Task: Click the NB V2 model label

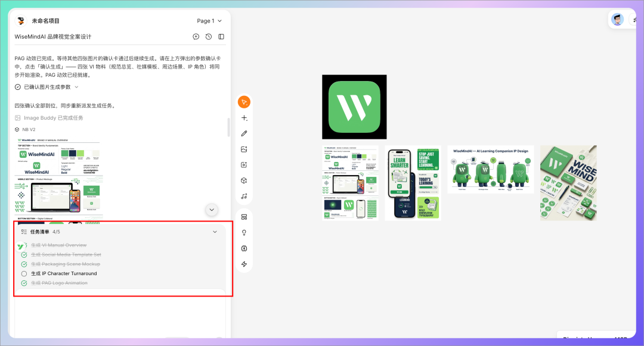Action: point(29,130)
